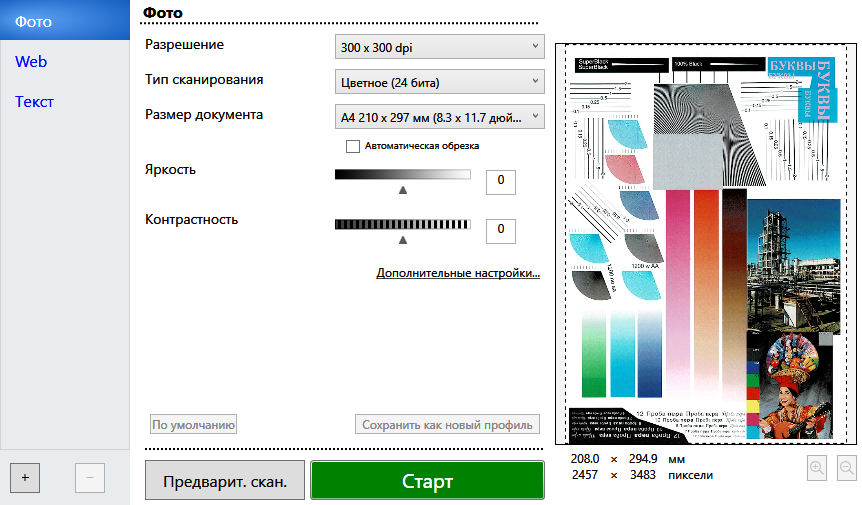The width and height of the screenshot is (862, 505).
Task: Switch to the Текст profile
Action: pyautogui.click(x=34, y=102)
